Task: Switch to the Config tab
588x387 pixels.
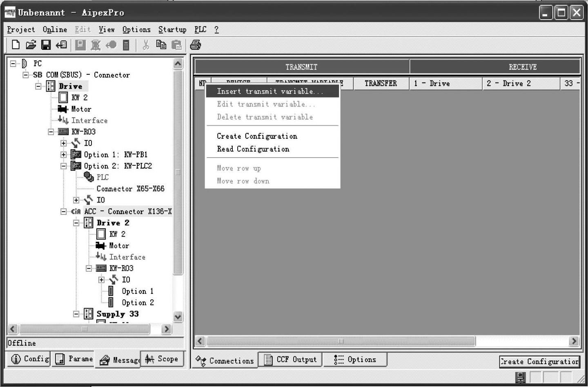Action: 29,359
